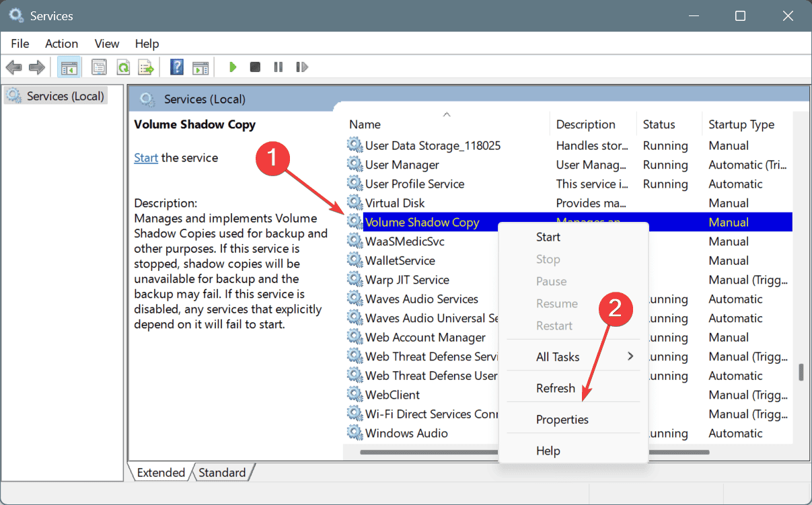
Task: Select the Wi-Fi Direct Services Conn service name
Action: (x=431, y=414)
